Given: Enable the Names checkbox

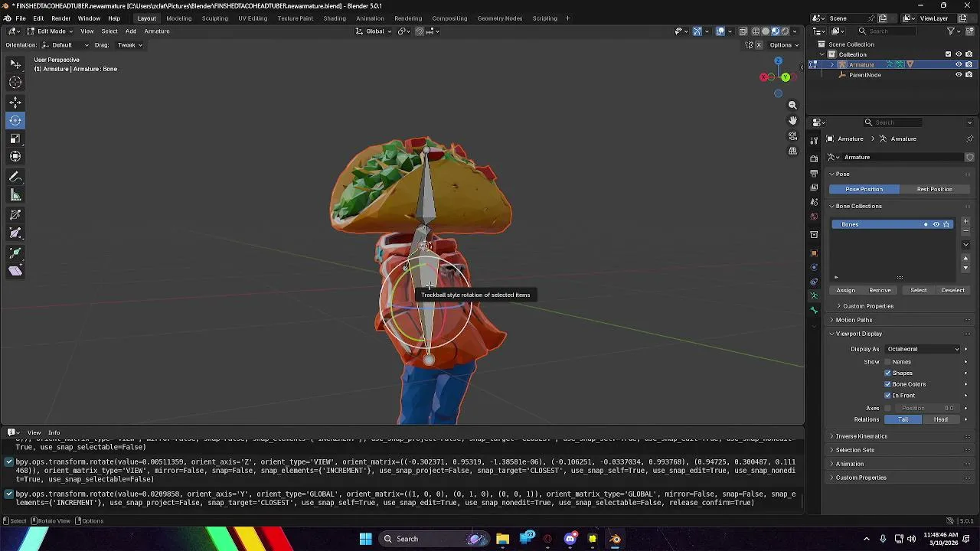Looking at the screenshot, I should coord(888,362).
